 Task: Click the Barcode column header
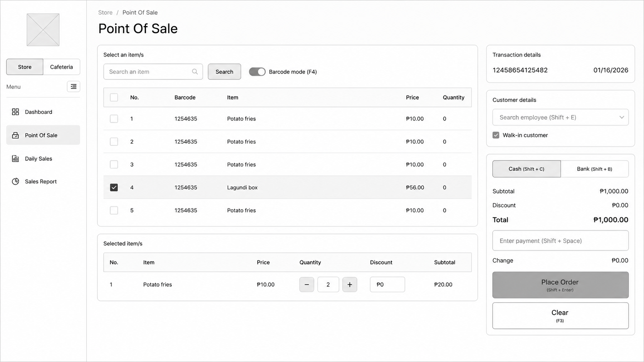tap(185, 97)
